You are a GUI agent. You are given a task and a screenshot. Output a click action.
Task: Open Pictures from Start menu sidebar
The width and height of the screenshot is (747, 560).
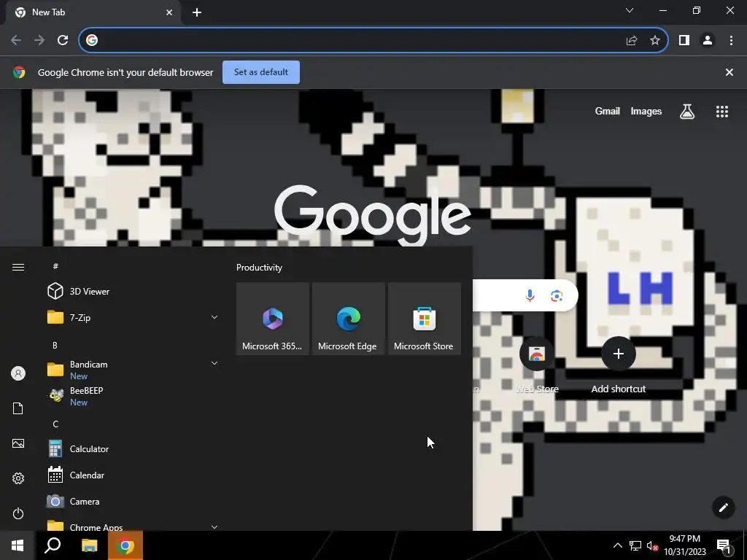pyautogui.click(x=18, y=443)
